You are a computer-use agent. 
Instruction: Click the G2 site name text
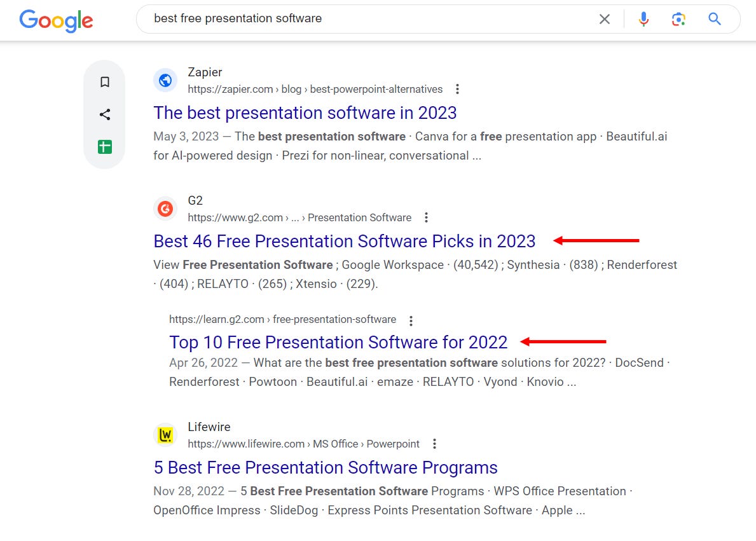click(195, 201)
